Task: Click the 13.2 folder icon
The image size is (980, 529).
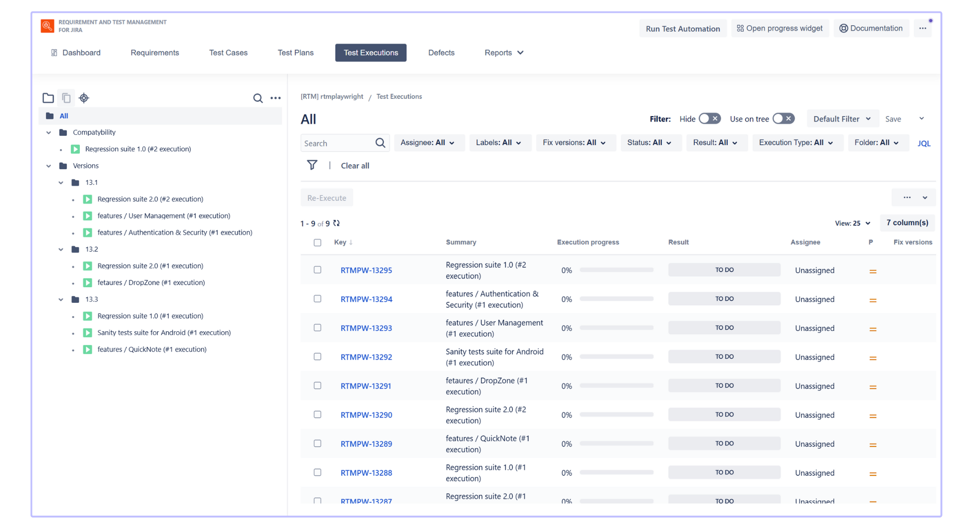Action: pos(75,249)
